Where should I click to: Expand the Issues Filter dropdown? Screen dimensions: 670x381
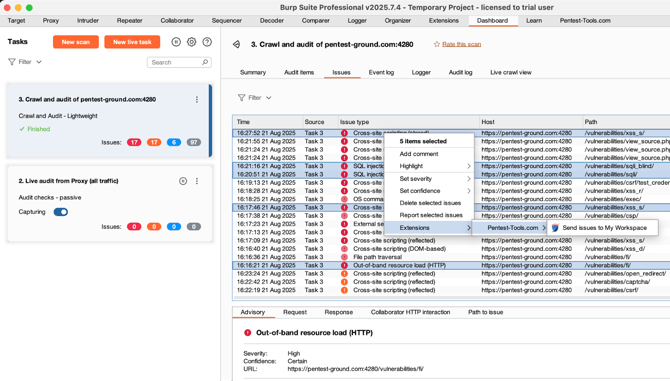[x=254, y=98]
